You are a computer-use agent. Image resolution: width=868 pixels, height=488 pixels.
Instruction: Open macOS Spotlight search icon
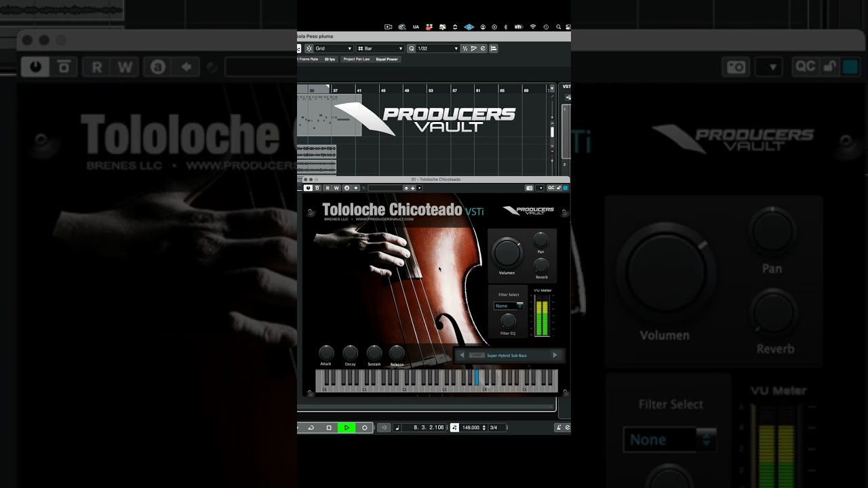558,27
